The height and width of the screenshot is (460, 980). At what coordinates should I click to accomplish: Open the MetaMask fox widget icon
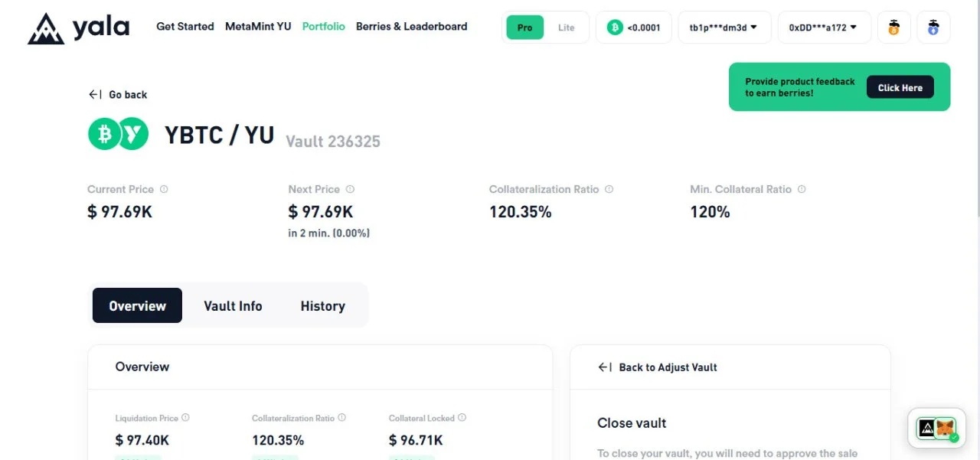pyautogui.click(x=947, y=428)
